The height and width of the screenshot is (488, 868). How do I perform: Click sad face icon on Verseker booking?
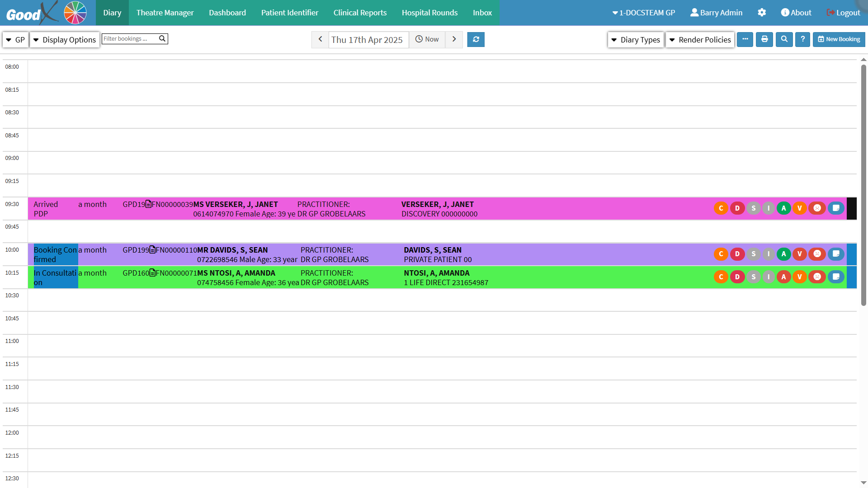(817, 208)
